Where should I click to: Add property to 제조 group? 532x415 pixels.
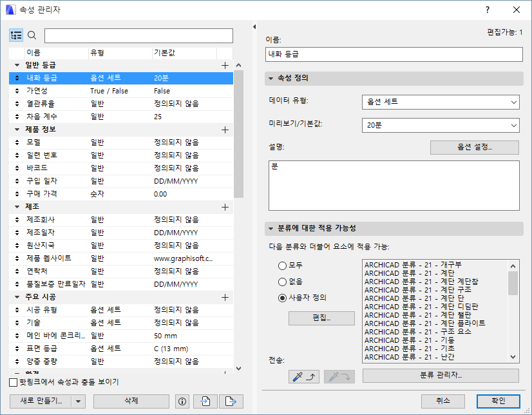coord(225,207)
